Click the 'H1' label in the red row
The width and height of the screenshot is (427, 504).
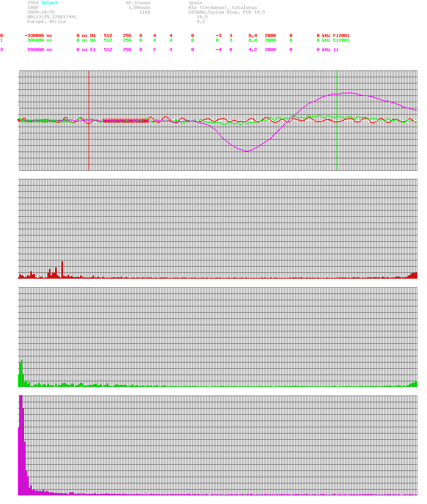pyautogui.click(x=93, y=35)
